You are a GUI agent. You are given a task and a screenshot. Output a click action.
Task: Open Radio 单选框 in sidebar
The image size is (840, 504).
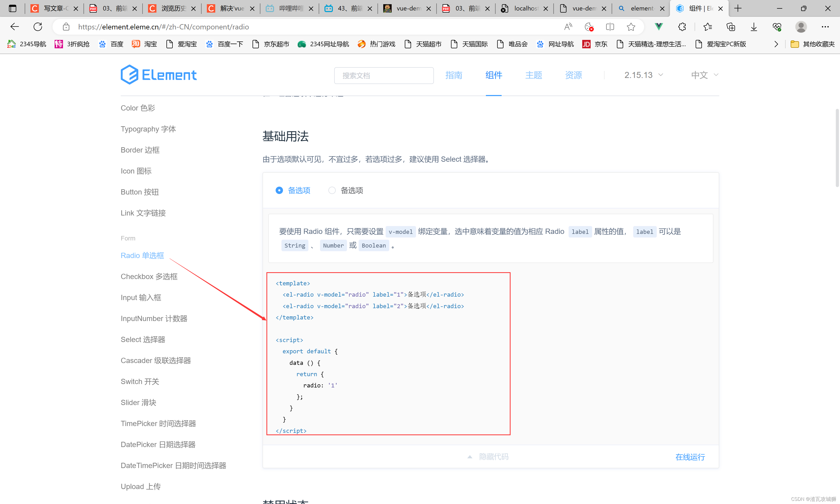(142, 255)
